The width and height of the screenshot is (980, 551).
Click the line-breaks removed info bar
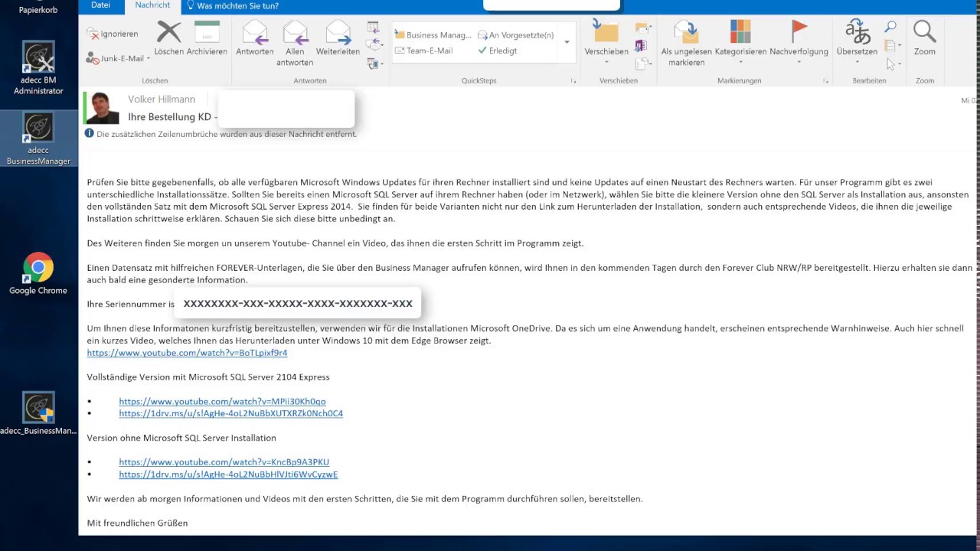(x=220, y=134)
